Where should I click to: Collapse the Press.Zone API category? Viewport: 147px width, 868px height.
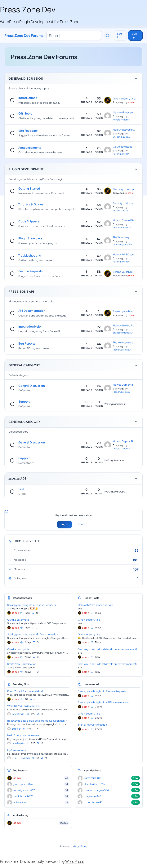pyautogui.click(x=136, y=291)
